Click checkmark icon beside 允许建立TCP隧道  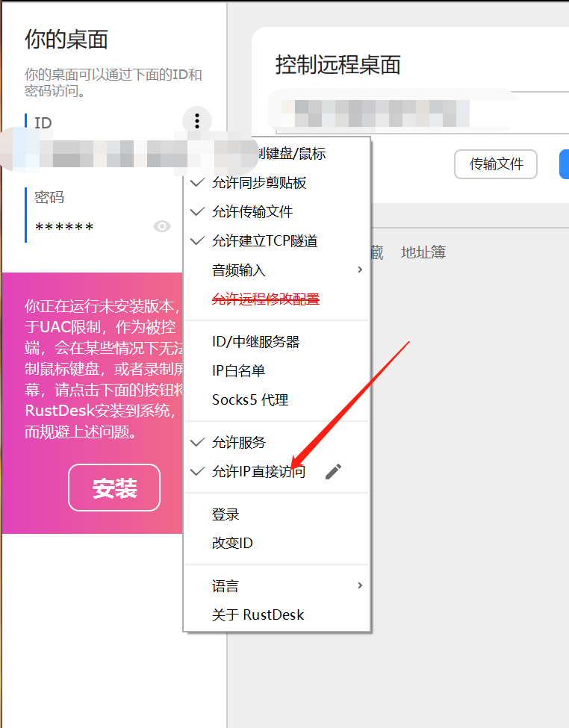click(198, 240)
